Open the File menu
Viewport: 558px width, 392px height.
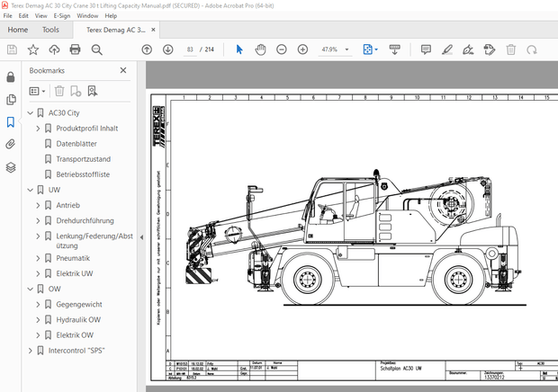pos(7,15)
